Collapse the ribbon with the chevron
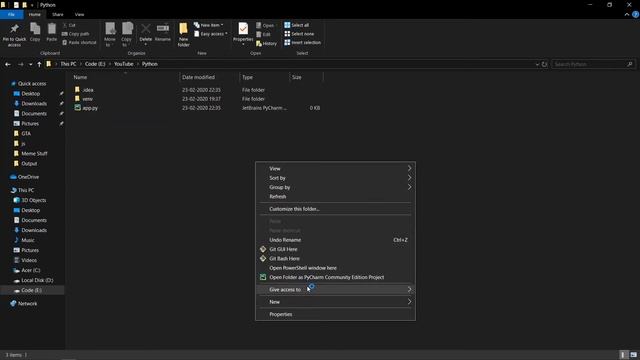640x360 pixels. coord(627,14)
